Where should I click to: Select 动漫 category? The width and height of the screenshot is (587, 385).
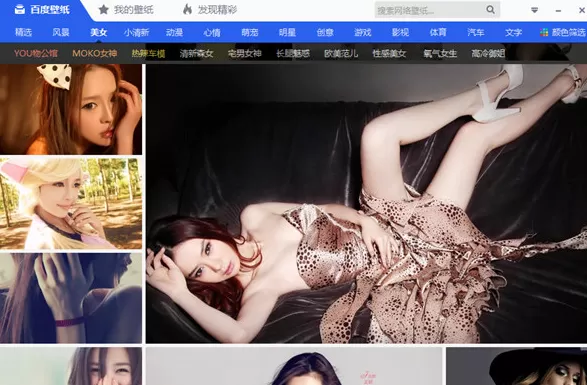click(174, 33)
